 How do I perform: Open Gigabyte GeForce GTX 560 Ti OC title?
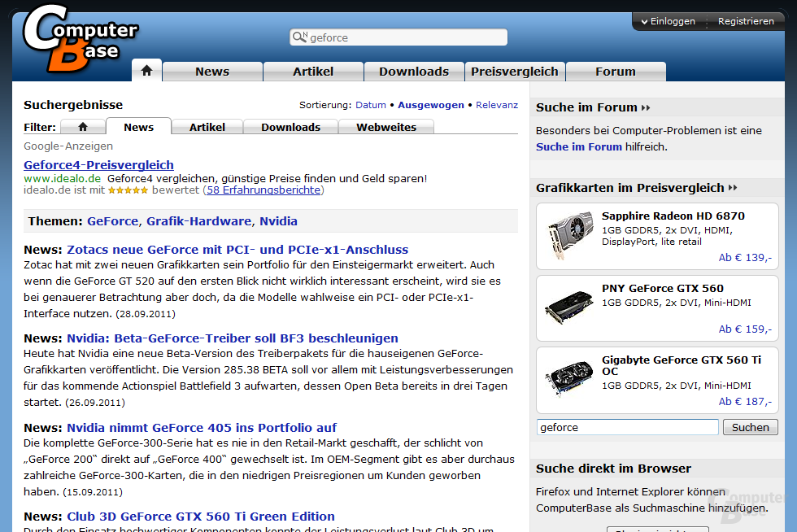pos(682,366)
